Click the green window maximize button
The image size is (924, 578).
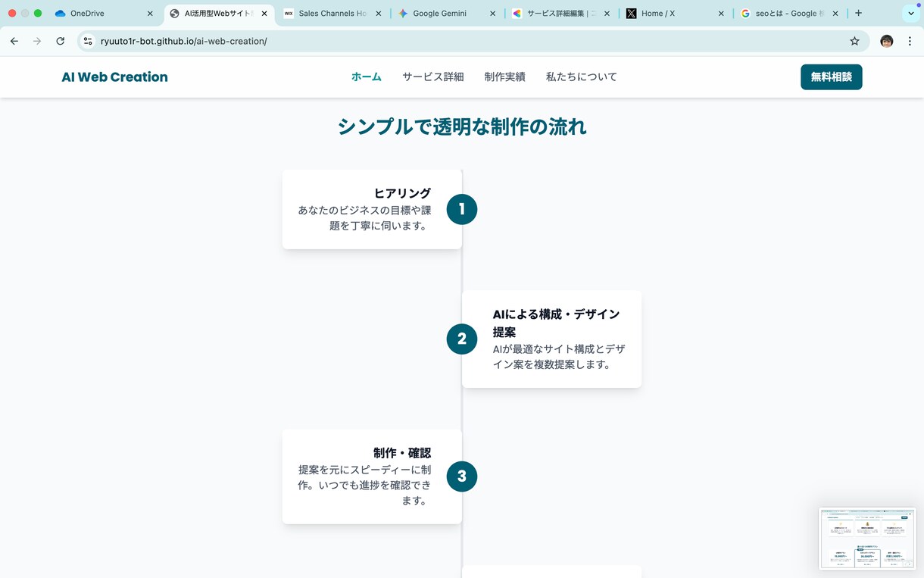[x=38, y=13]
